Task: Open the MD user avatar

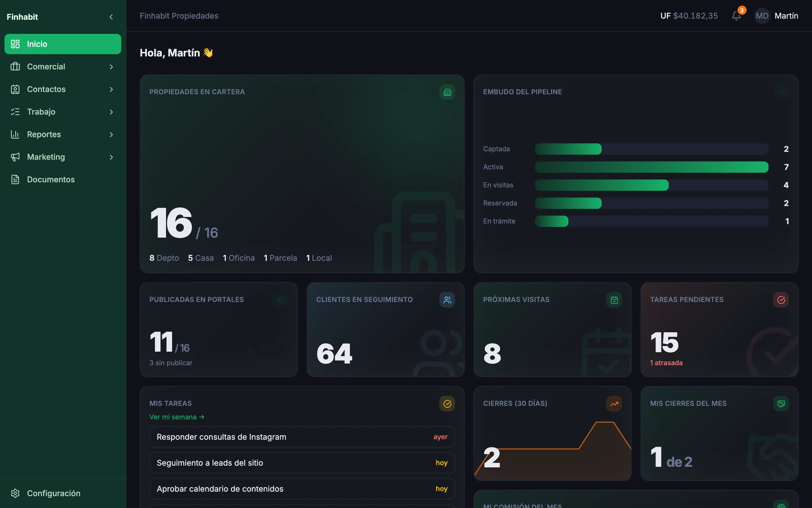Action: tap(762, 16)
